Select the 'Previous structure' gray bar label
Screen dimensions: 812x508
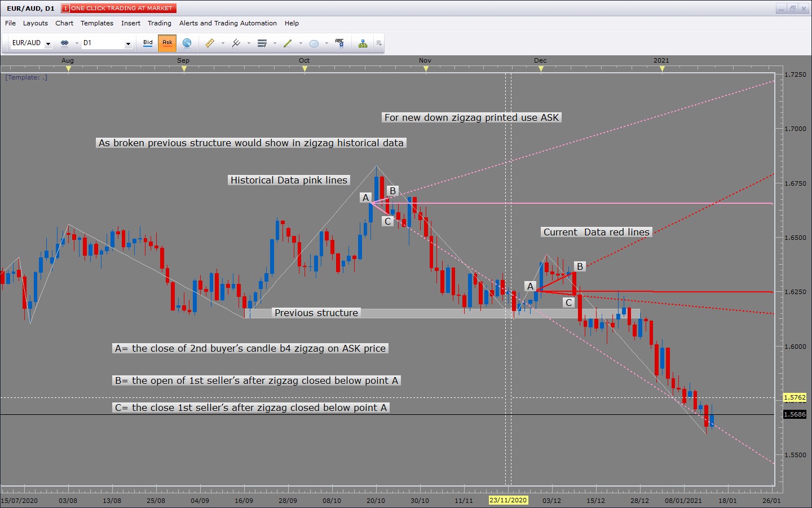[316, 313]
